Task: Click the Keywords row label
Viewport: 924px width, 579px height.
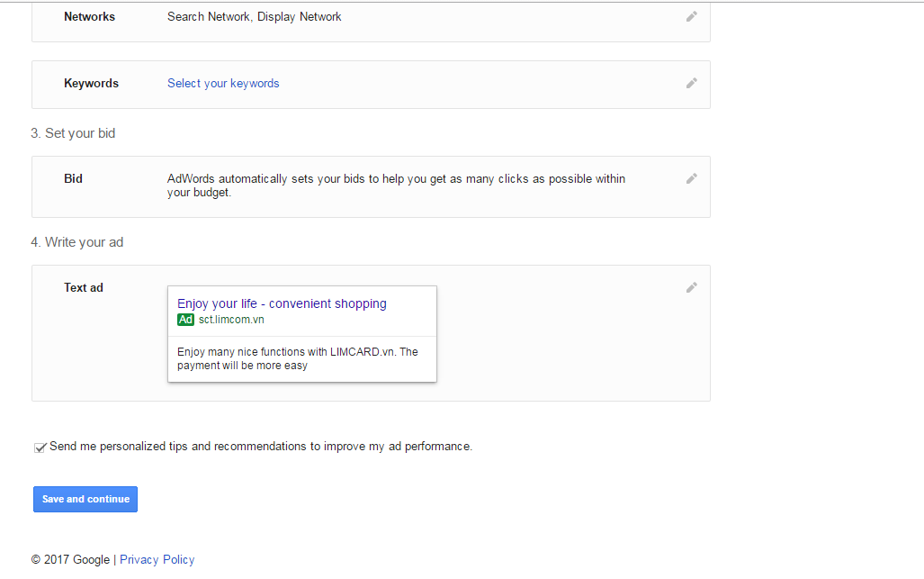Action: pyautogui.click(x=91, y=83)
